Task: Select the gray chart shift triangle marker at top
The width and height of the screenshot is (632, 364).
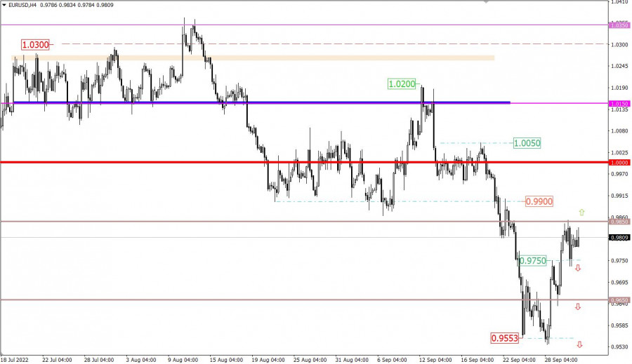Action: click(x=486, y=1)
